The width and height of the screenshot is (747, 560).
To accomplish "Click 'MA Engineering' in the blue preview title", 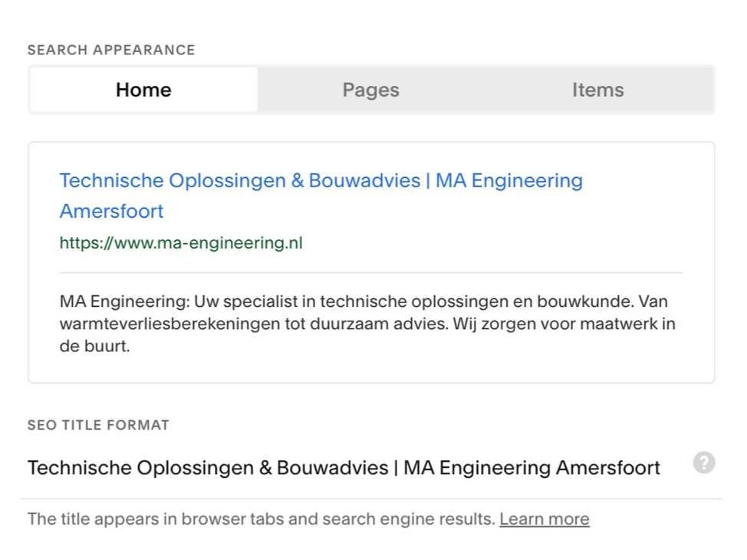I will [509, 180].
